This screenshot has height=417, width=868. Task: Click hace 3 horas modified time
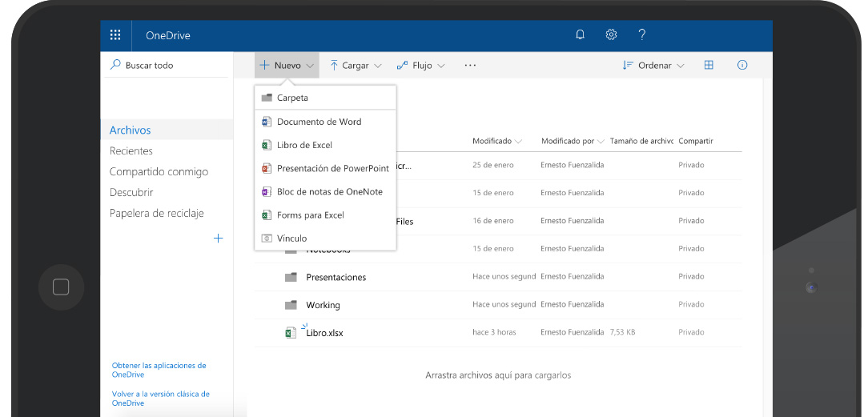point(494,332)
